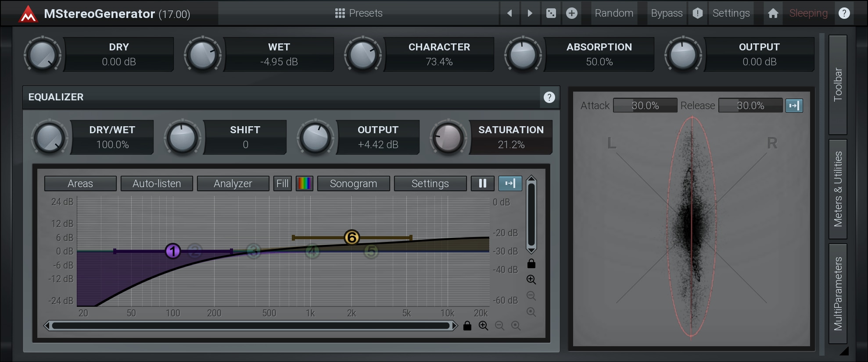Pause the equalizer analyzer display

point(482,184)
